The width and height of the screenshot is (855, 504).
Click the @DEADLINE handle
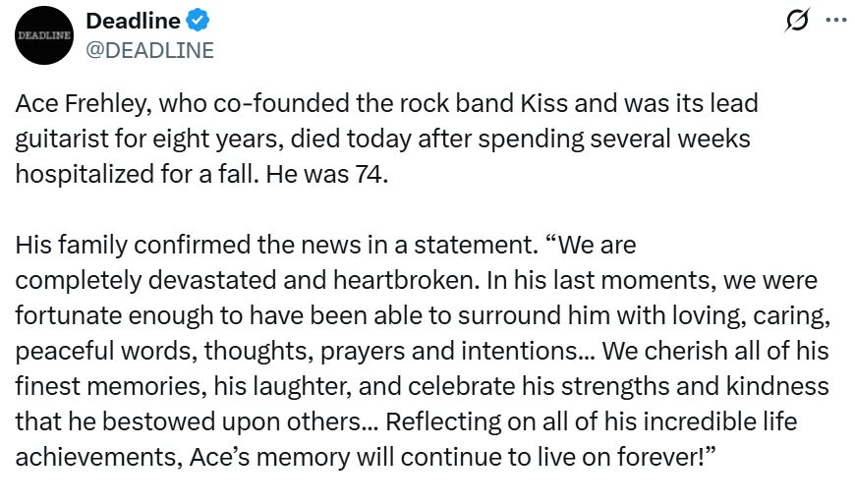149,50
